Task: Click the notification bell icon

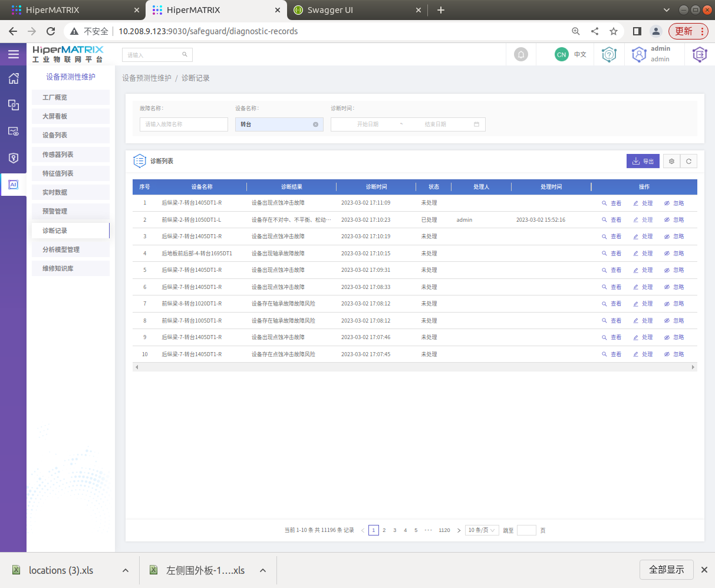Action: 521,54
